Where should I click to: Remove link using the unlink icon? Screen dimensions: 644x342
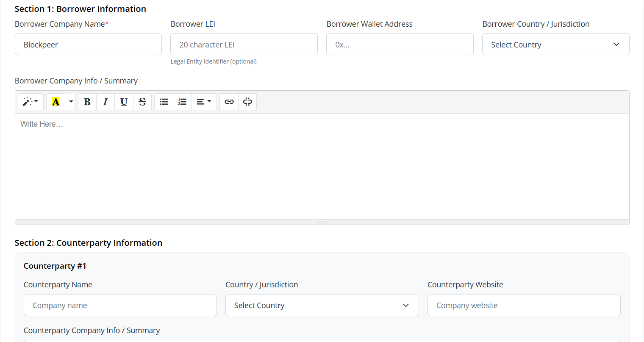point(247,102)
